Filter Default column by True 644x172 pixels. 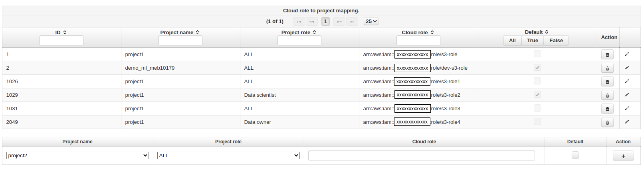[x=532, y=41]
